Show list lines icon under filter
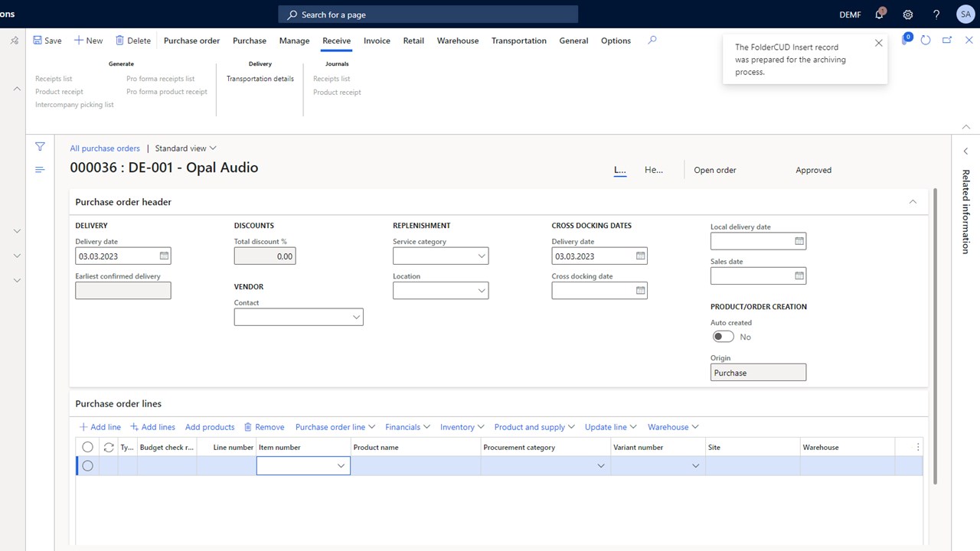Image resolution: width=980 pixels, height=551 pixels. 40,170
